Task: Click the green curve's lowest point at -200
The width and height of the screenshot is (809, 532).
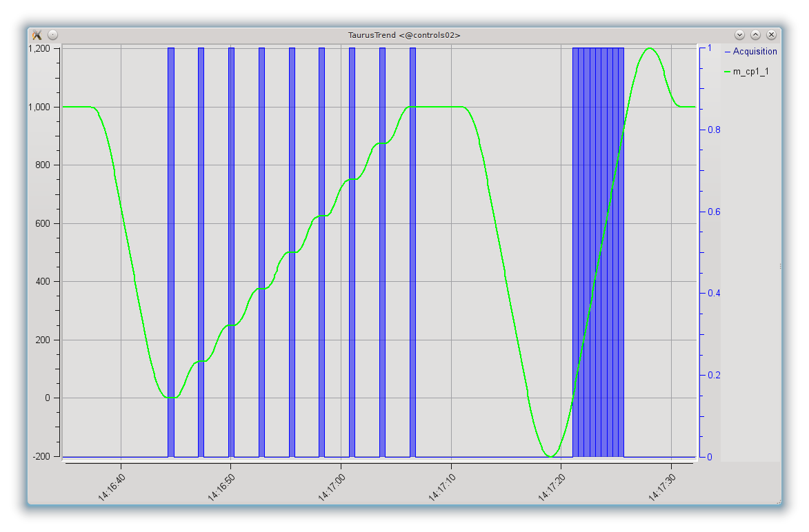Action: [550, 456]
